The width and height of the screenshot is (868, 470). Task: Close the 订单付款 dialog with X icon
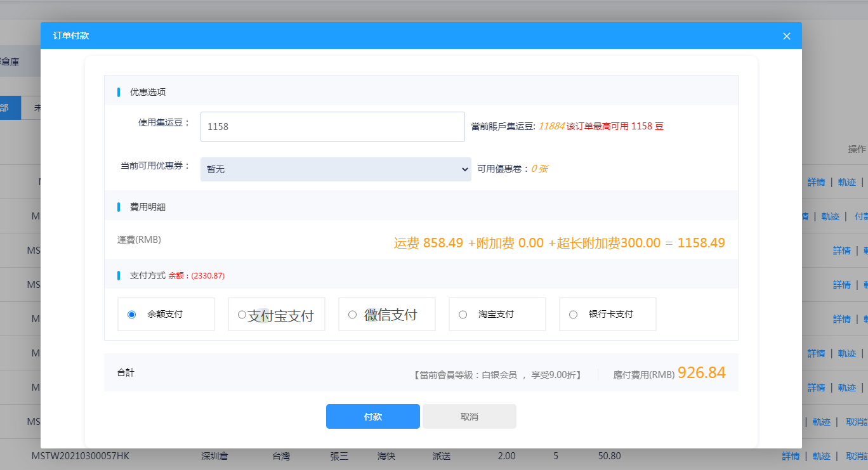tap(786, 36)
